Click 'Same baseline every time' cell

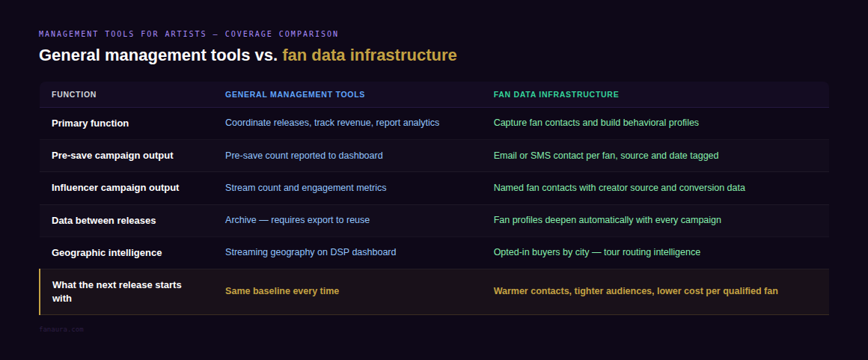[282, 290]
